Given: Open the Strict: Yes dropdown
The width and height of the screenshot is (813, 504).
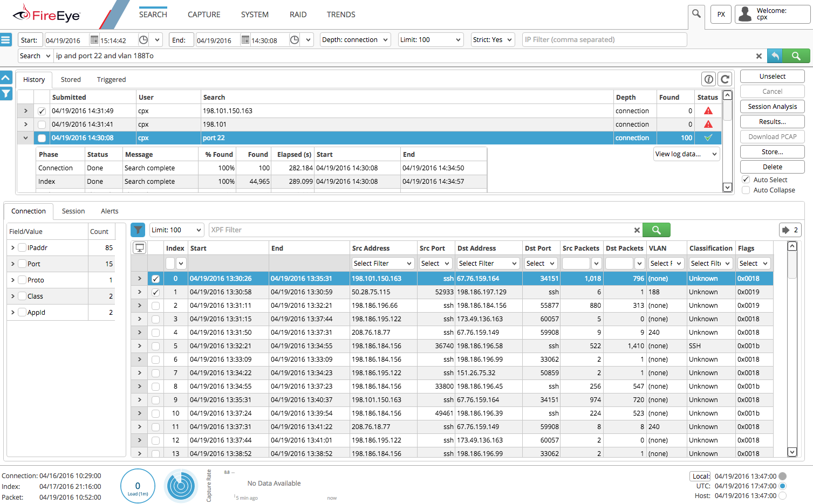Looking at the screenshot, I should pyautogui.click(x=492, y=40).
